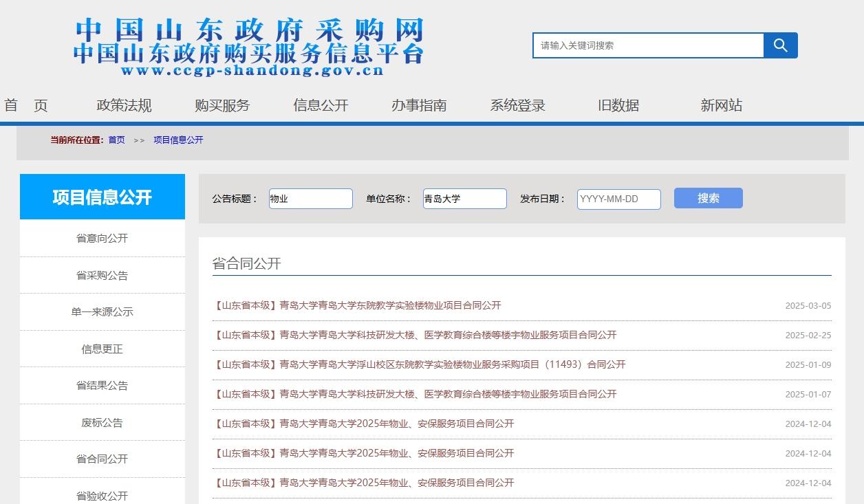
Task: Visit 新网站 from the top menu
Action: (x=720, y=105)
